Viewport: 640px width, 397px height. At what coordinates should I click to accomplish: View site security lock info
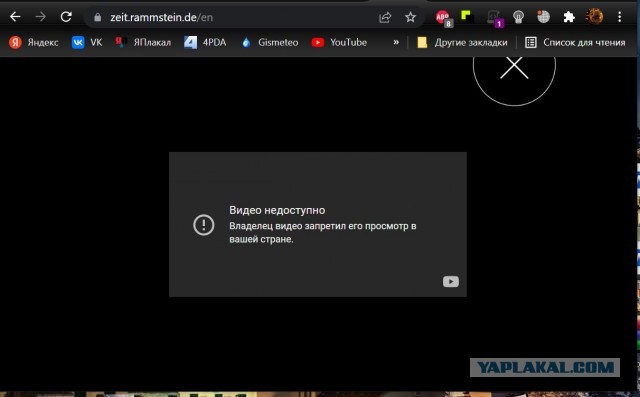(97, 18)
